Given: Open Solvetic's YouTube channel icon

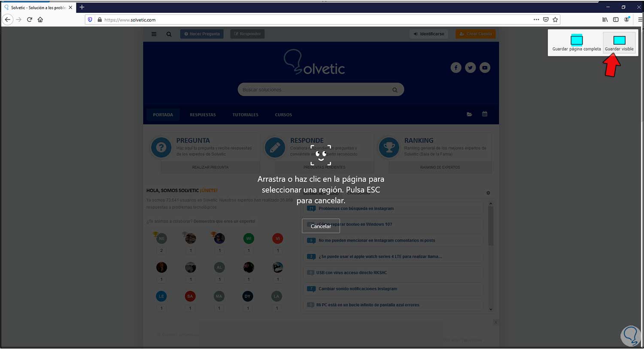Looking at the screenshot, I should point(485,67).
